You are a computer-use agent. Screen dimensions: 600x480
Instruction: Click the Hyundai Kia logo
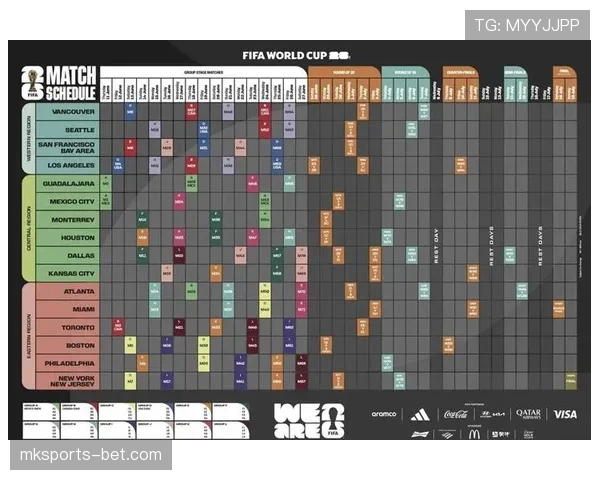[492, 414]
